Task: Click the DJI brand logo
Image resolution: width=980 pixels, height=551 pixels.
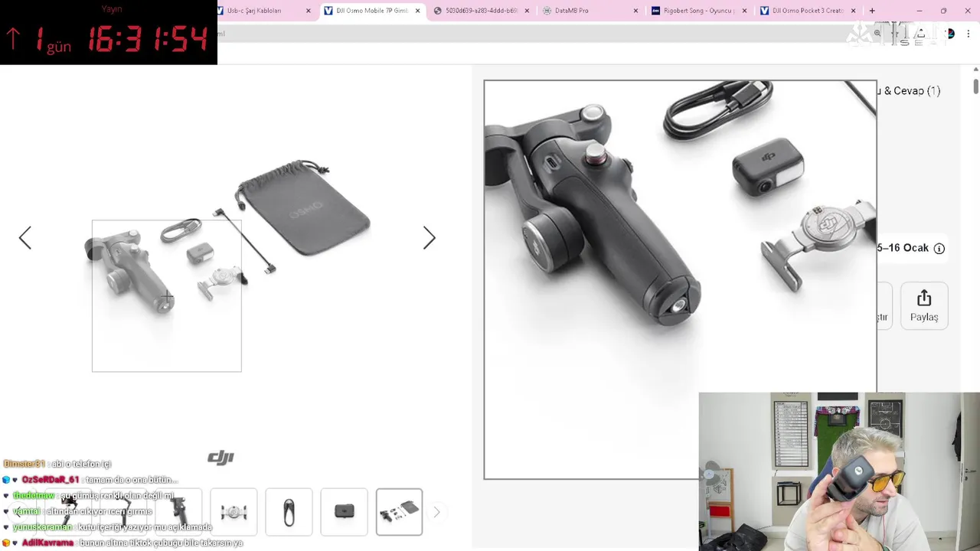Action: pyautogui.click(x=220, y=458)
